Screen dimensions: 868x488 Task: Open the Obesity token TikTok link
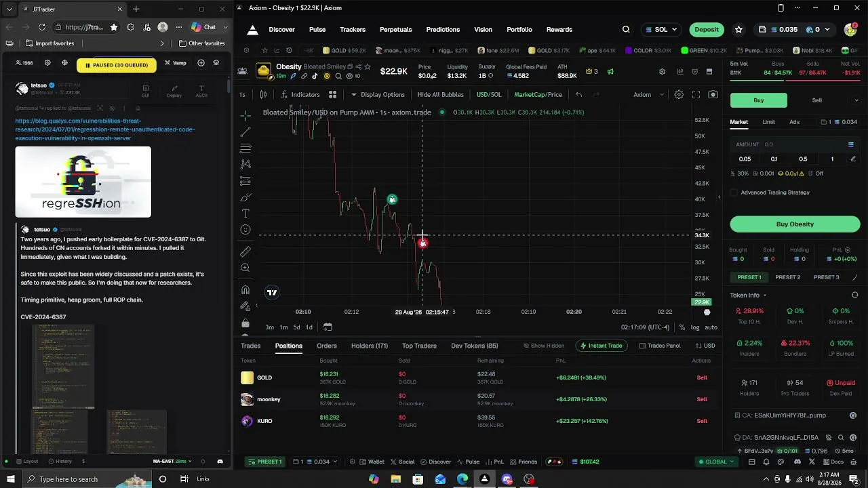click(315, 76)
